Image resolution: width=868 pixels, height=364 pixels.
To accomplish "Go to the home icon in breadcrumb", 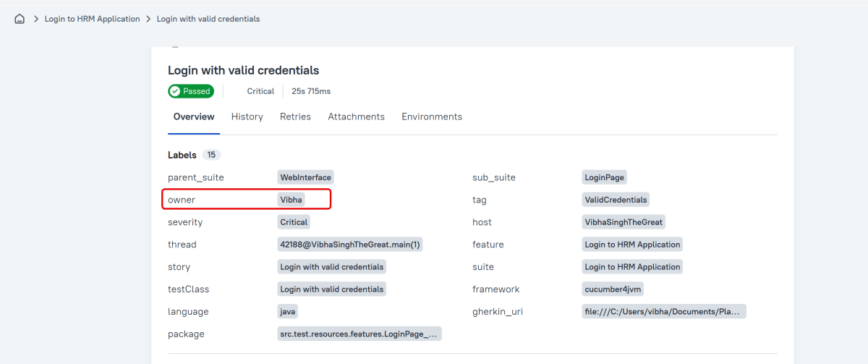I will tap(20, 19).
